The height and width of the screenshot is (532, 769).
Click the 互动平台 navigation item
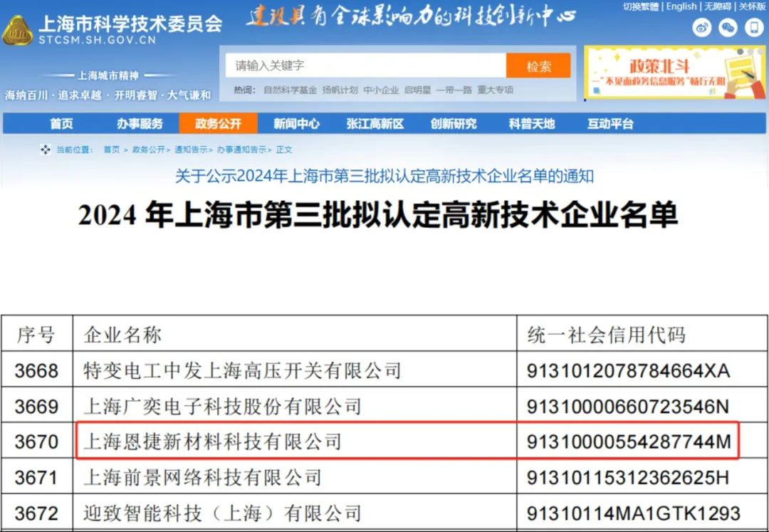pos(610,124)
